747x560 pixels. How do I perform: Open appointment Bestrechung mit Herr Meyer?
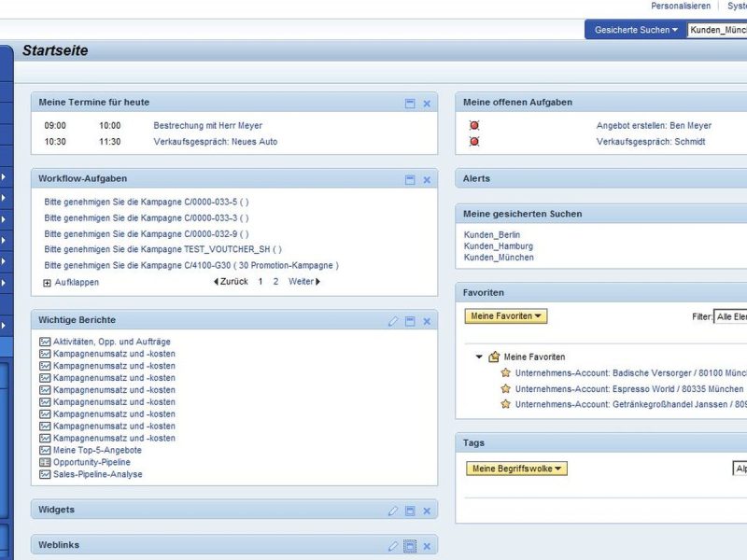(207, 126)
